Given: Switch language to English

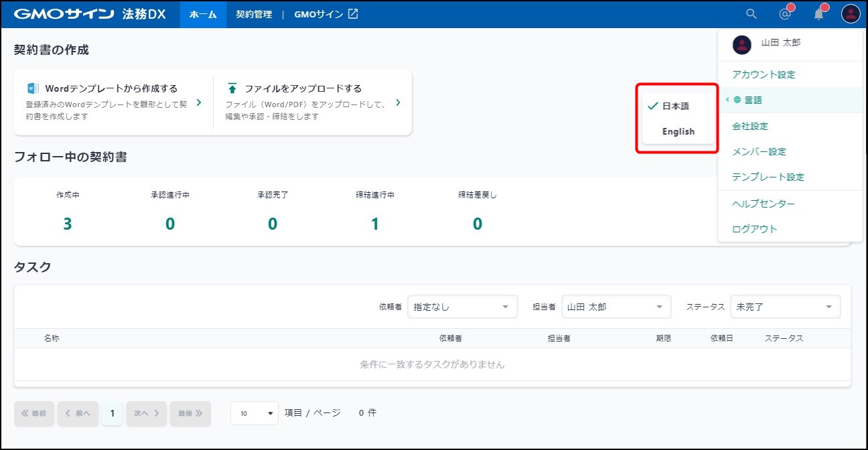Looking at the screenshot, I should click(678, 131).
